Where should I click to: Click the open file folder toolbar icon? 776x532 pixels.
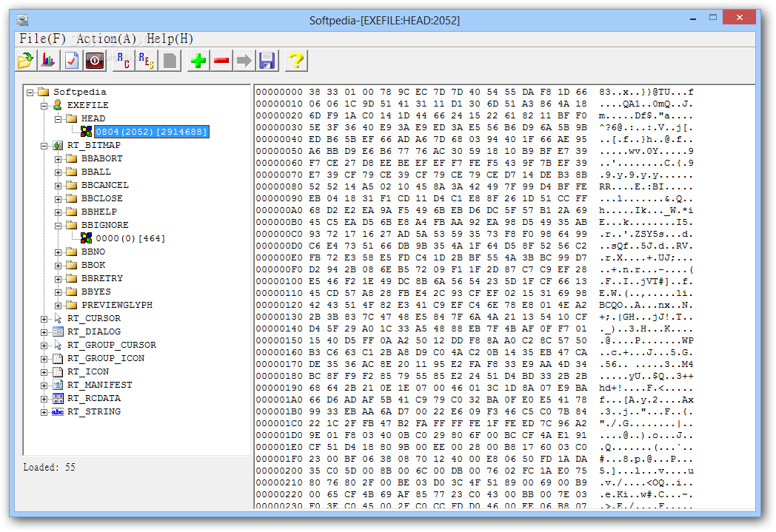[x=25, y=61]
